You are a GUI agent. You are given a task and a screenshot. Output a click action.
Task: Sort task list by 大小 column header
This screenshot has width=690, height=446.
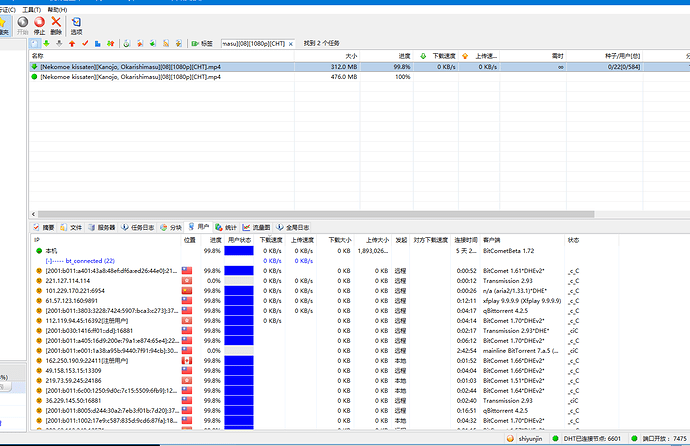point(327,56)
